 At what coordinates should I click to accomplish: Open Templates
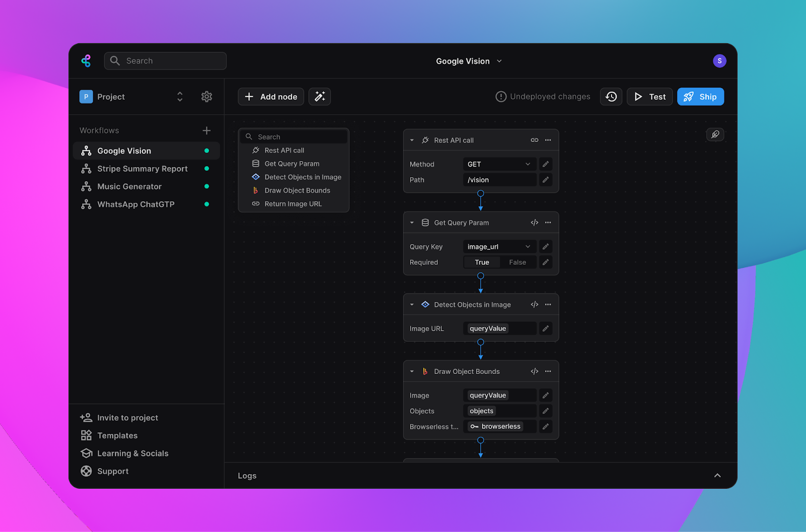coord(109,435)
